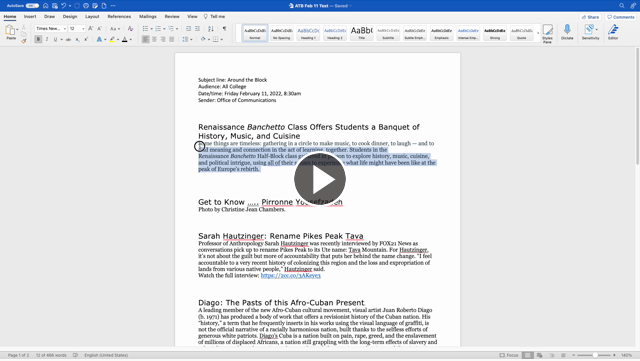Switch to the Layout tab
Viewport: 640px width, 361px height.
tap(92, 17)
